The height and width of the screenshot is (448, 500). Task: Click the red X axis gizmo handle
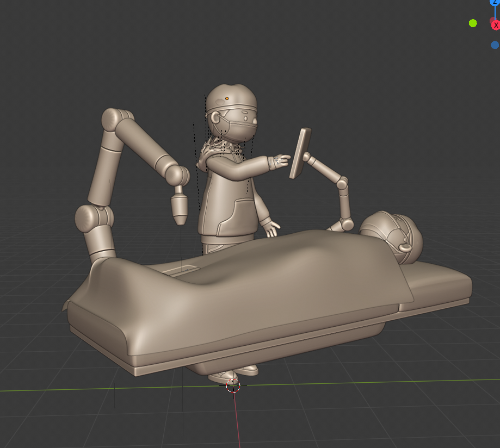pos(496,25)
